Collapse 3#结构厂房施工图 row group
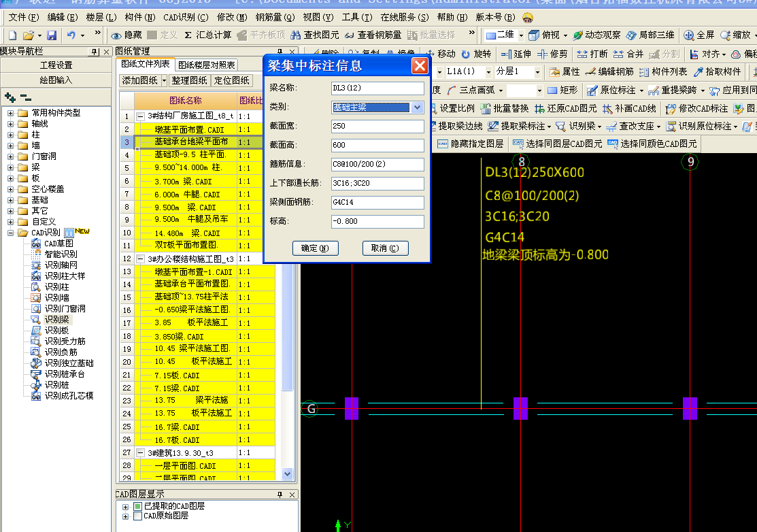This screenshot has width=757, height=532. pyautogui.click(x=141, y=116)
